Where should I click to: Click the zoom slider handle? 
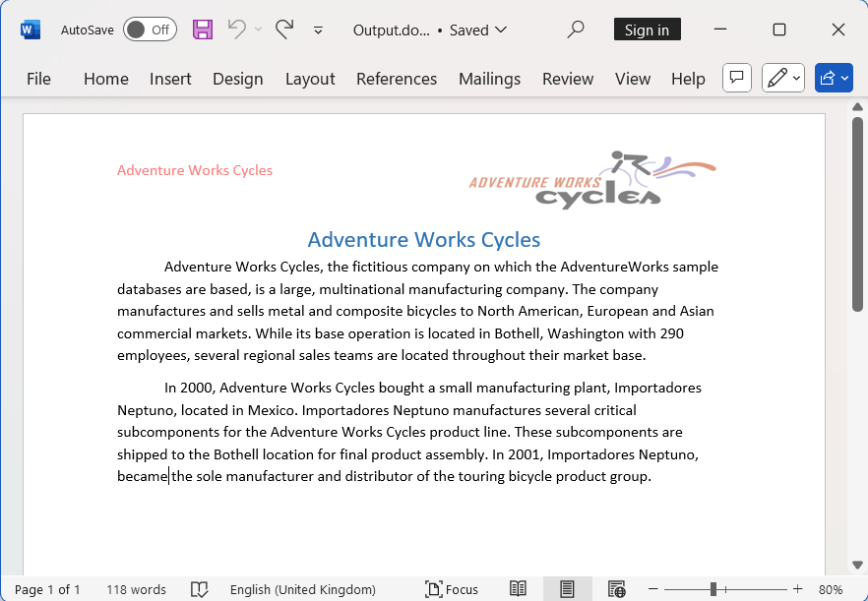(x=713, y=589)
